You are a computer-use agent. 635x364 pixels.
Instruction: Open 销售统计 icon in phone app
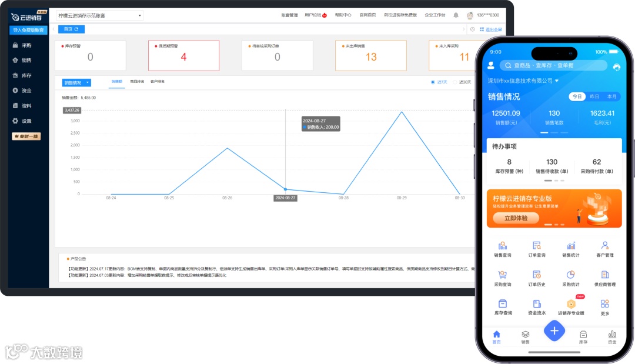(570, 246)
